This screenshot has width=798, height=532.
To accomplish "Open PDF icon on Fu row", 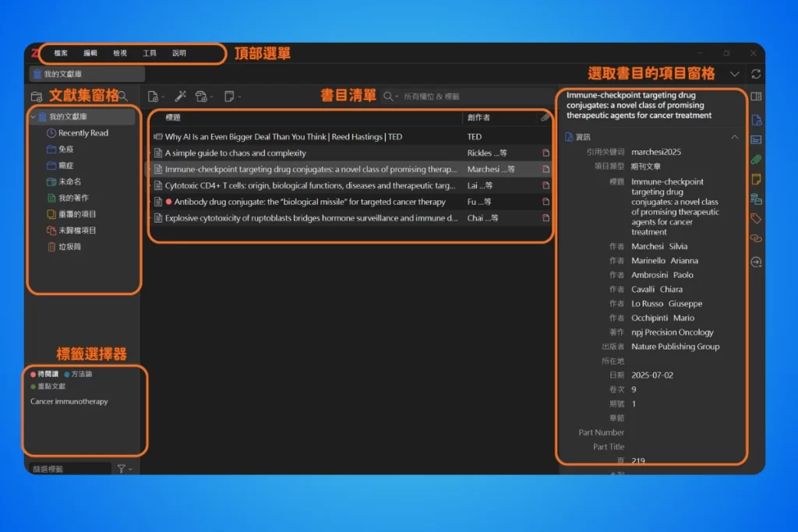I will point(546,202).
